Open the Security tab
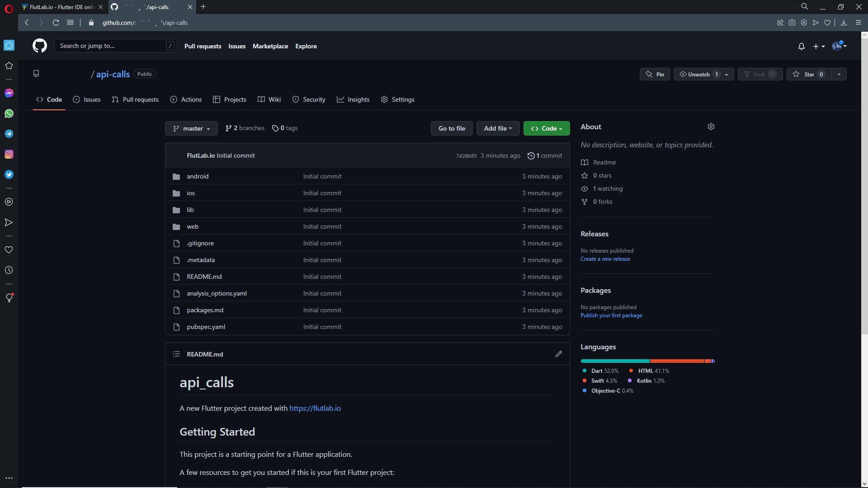The height and width of the screenshot is (488, 868). (x=309, y=99)
